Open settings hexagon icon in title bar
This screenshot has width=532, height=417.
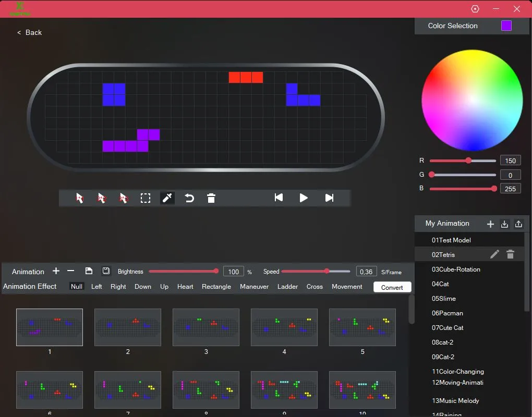pyautogui.click(x=475, y=9)
